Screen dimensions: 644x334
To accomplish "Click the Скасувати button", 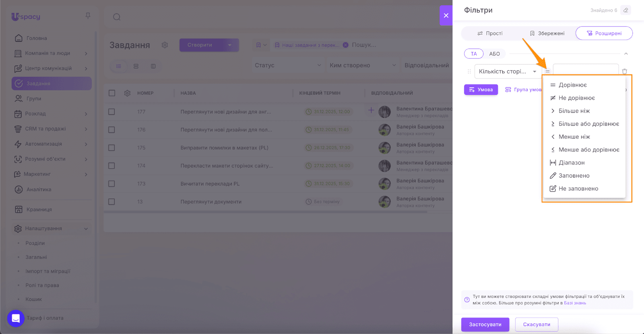I will click(x=537, y=325).
